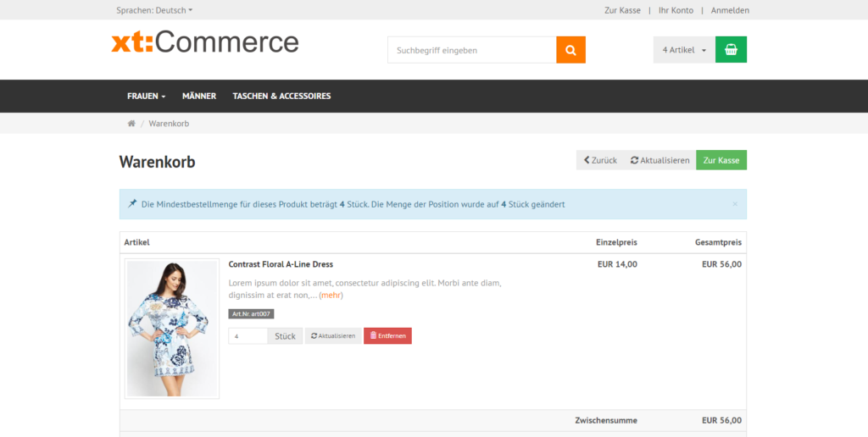Click the home icon in breadcrumb
The width and height of the screenshot is (868, 437).
(x=131, y=124)
